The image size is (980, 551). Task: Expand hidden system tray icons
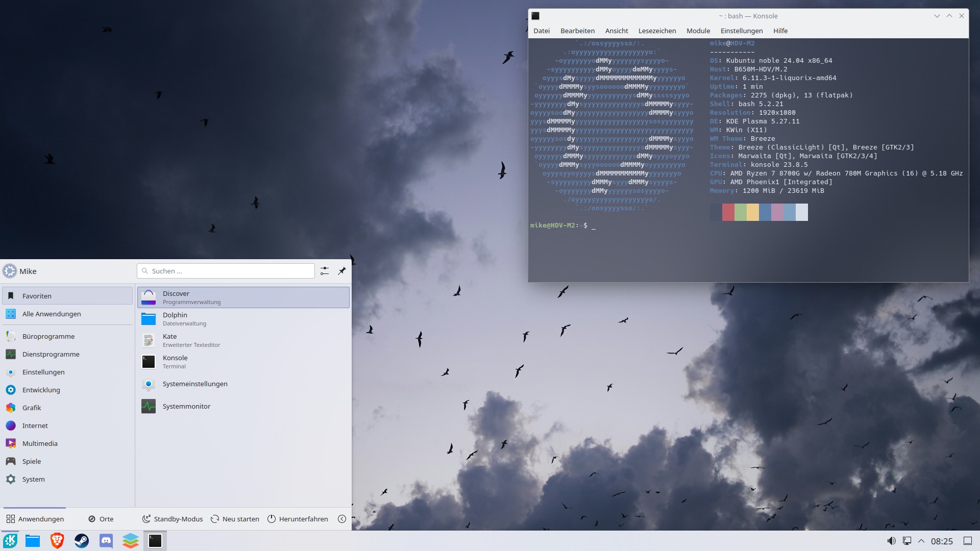coord(921,541)
